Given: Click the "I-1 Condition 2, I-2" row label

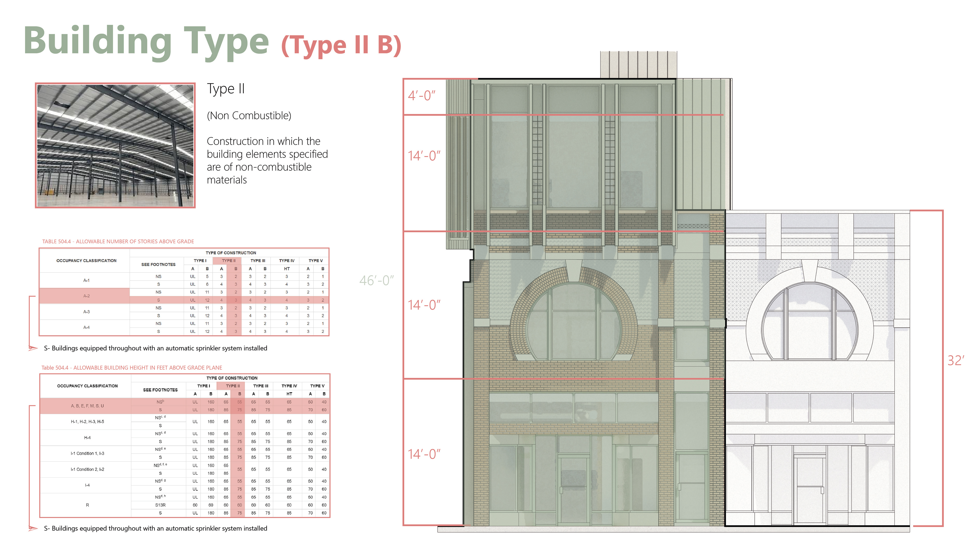Looking at the screenshot, I should pos(87,470).
